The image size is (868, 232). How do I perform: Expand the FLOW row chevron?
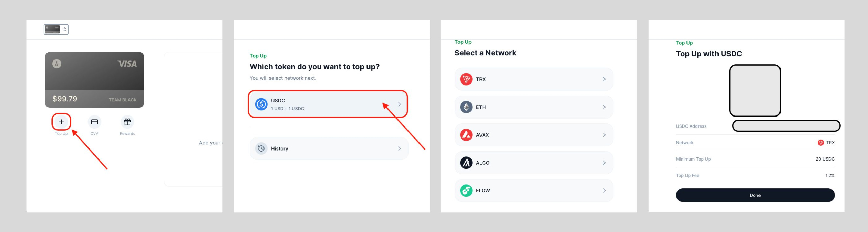604,191
